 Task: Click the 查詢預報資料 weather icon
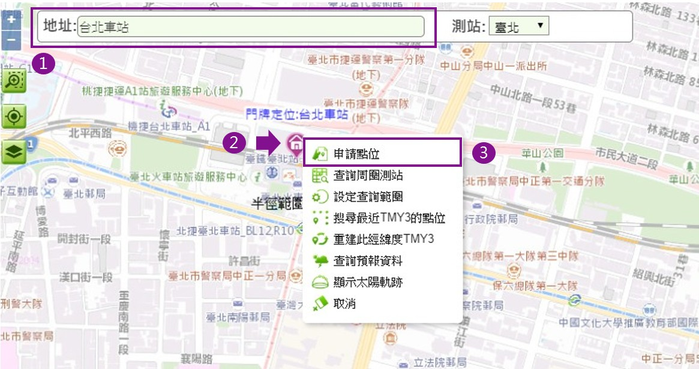coord(320,261)
